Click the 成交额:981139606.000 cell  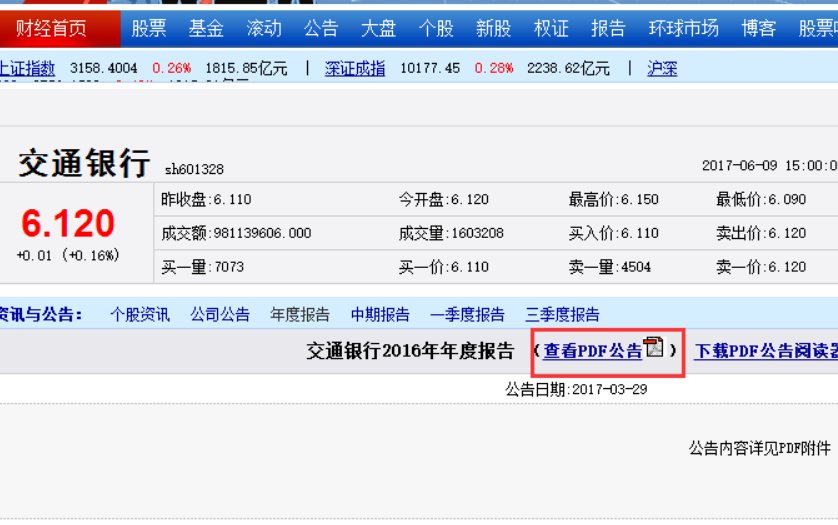(x=236, y=233)
